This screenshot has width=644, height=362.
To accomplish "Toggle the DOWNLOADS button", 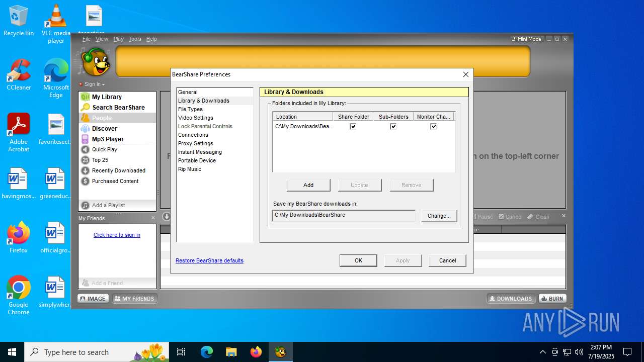I will coord(511,299).
